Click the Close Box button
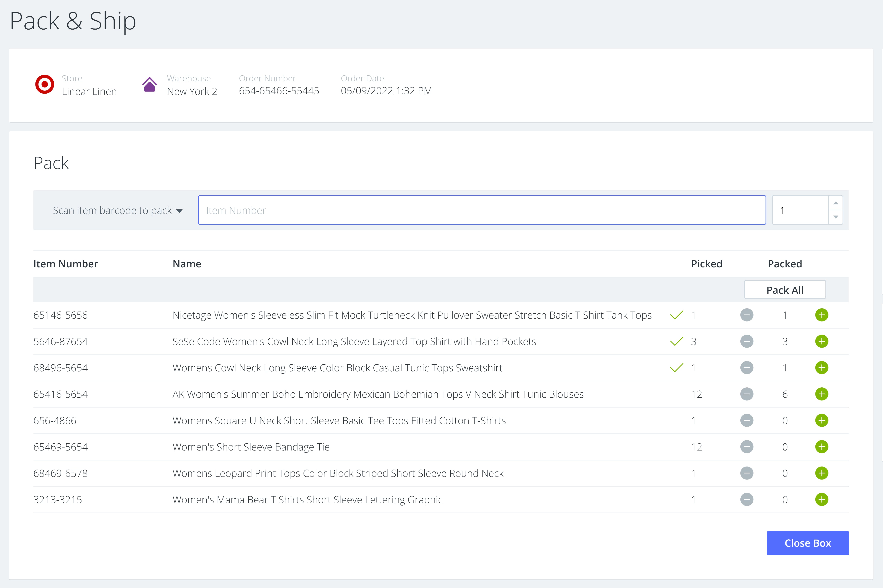 tap(808, 543)
